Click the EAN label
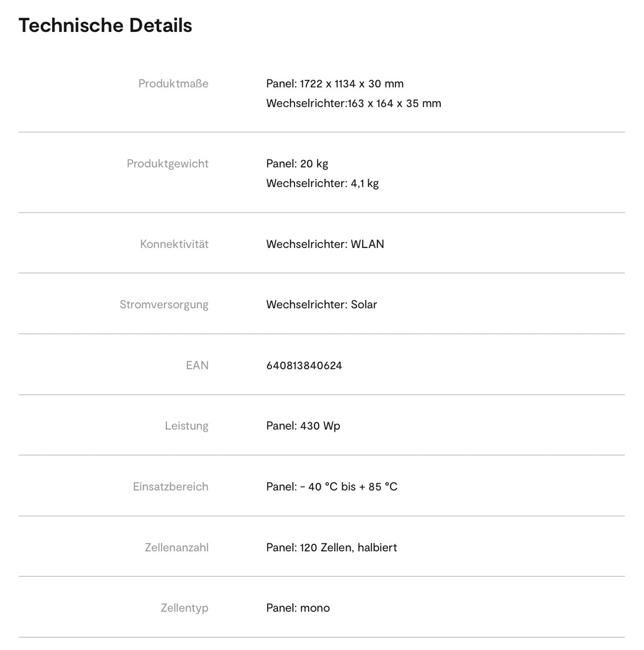644x650 pixels. (197, 366)
